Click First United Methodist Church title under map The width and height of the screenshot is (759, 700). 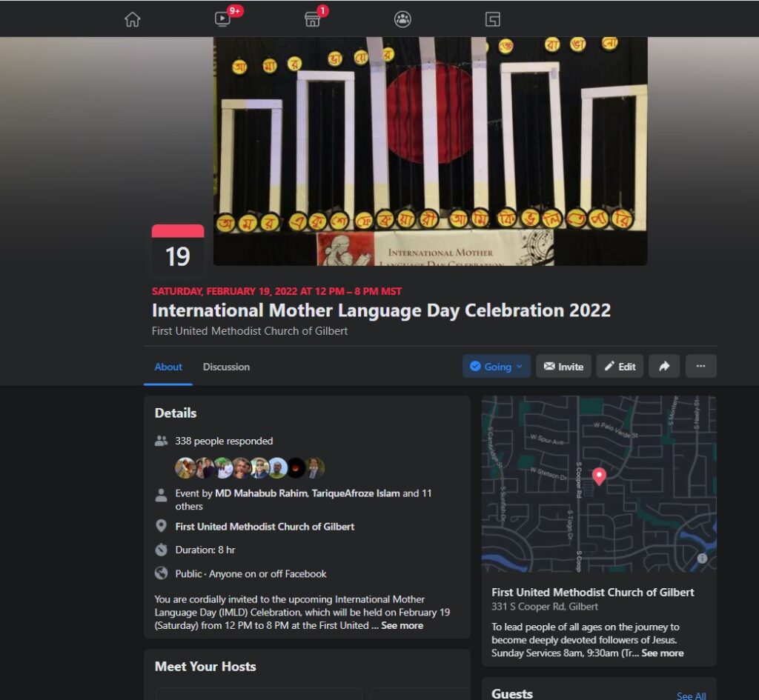pyautogui.click(x=592, y=592)
